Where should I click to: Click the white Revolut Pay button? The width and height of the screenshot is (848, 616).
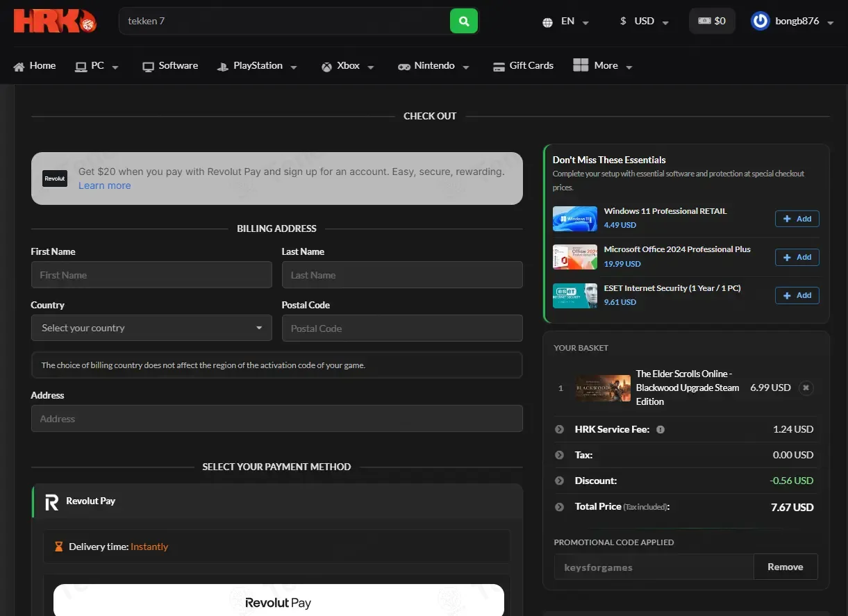tap(278, 602)
